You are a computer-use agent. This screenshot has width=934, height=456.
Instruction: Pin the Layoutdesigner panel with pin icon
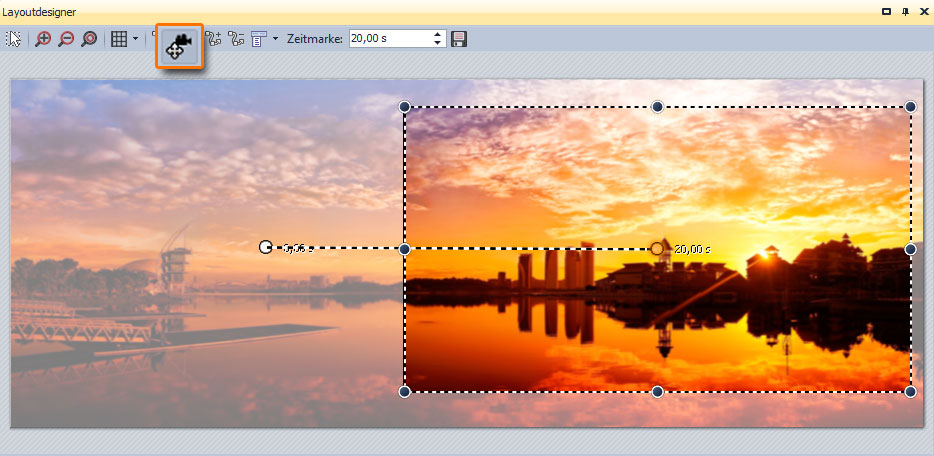click(x=905, y=11)
